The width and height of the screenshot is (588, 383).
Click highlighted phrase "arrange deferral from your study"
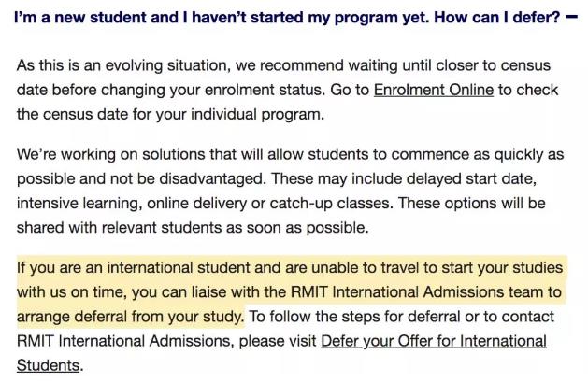pyautogui.click(x=128, y=317)
